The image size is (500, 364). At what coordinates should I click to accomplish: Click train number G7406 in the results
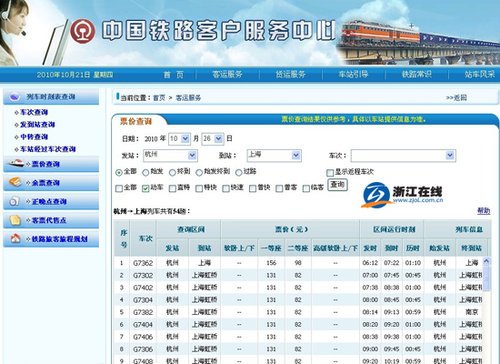pos(143,337)
